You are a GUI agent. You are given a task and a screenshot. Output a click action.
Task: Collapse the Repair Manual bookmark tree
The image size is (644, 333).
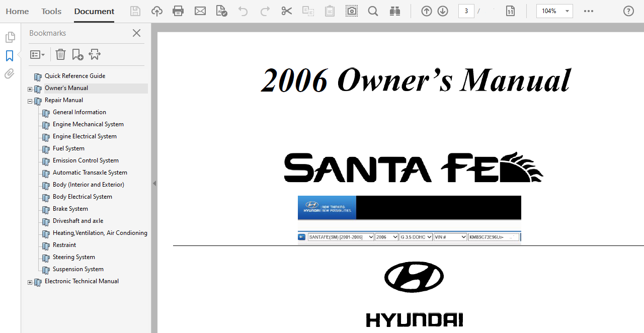pyautogui.click(x=30, y=101)
